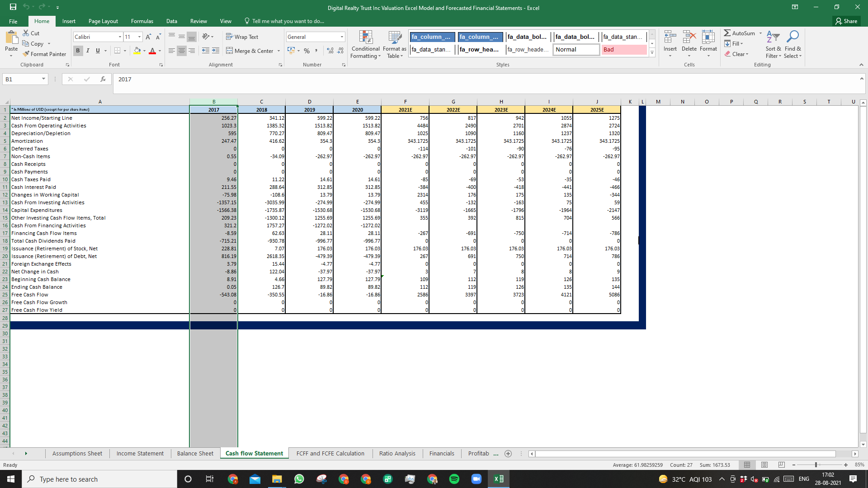This screenshot has height=488, width=868.
Task: Open the font name Calibri dropdown
Action: pyautogui.click(x=120, y=37)
